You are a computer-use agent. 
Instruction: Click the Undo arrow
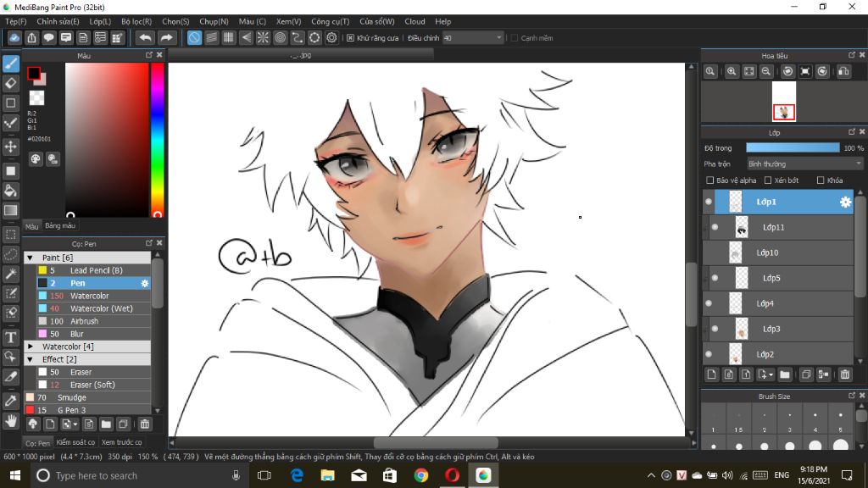pos(145,37)
